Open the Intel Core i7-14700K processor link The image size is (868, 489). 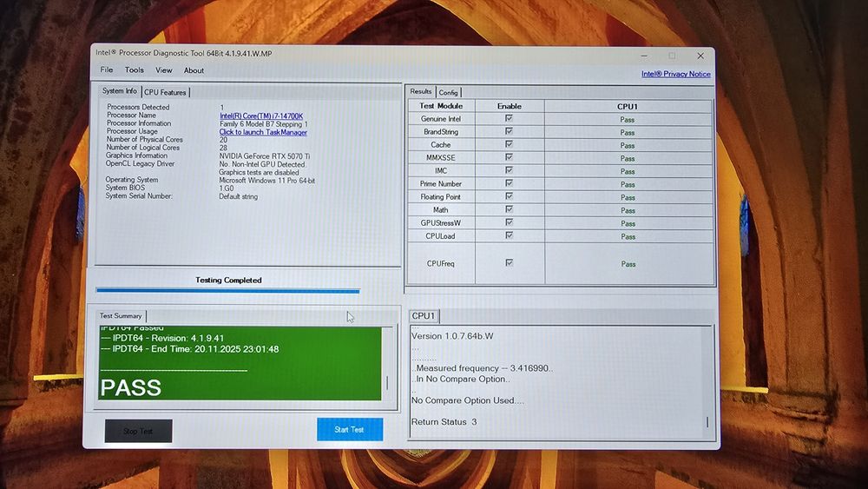[261, 116]
